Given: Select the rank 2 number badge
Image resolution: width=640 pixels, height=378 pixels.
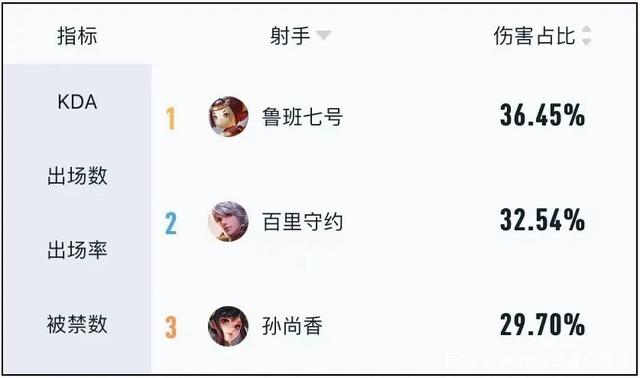Looking at the screenshot, I should pos(171,223).
